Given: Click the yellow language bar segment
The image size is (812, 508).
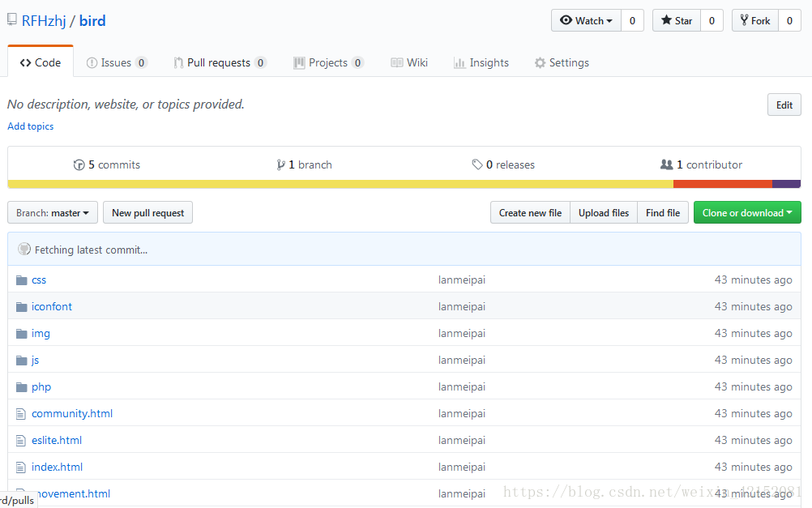Looking at the screenshot, I should pos(340,184).
